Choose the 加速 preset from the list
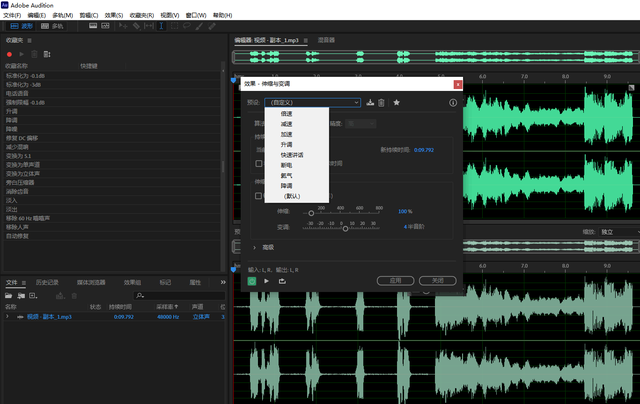This screenshot has height=404, width=640. click(297, 134)
